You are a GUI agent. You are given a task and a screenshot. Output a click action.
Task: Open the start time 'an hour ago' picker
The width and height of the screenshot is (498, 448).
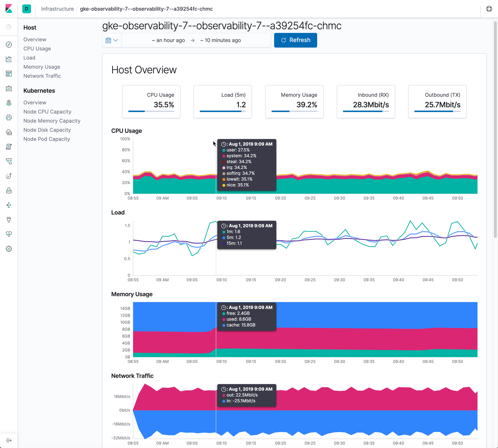(x=168, y=40)
